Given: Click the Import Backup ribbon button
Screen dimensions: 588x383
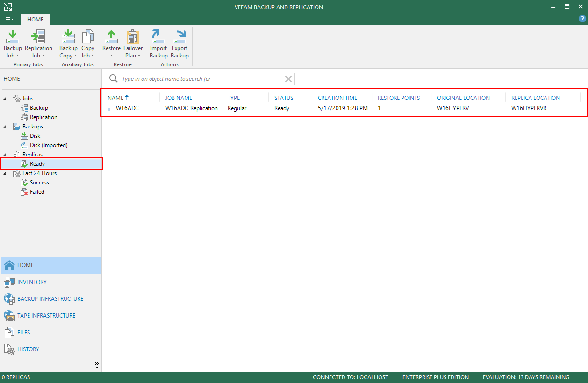Looking at the screenshot, I should [x=158, y=44].
